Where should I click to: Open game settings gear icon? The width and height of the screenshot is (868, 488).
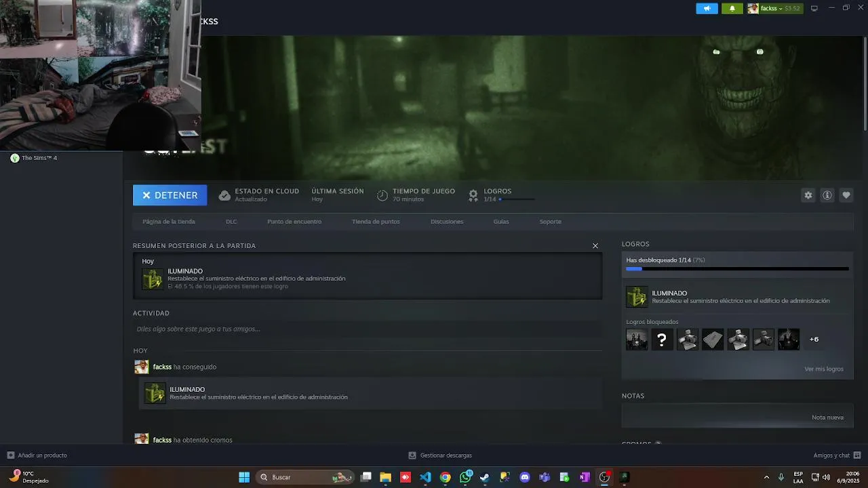coord(808,195)
